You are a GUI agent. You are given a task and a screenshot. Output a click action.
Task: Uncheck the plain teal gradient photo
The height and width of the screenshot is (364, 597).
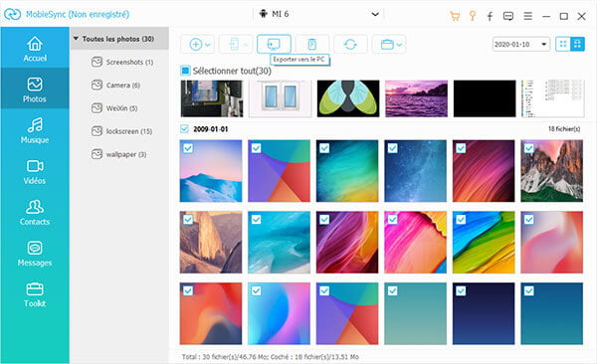pyautogui.click(x=393, y=290)
